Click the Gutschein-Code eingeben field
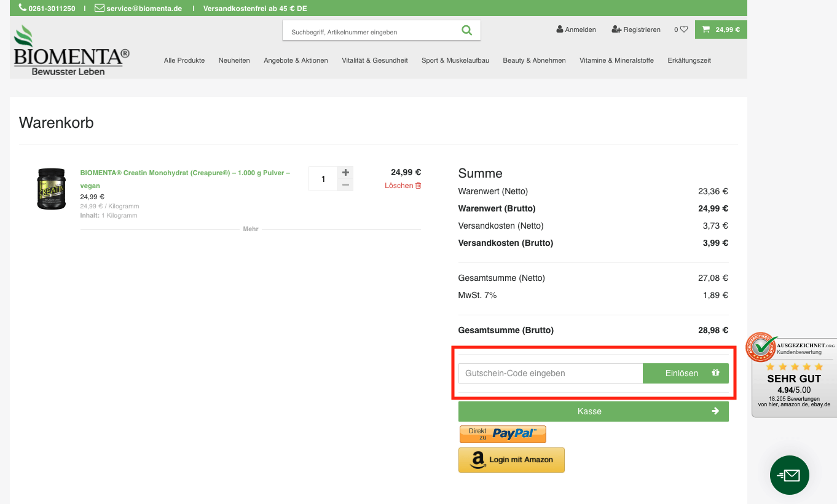The height and width of the screenshot is (504, 837). (x=551, y=373)
